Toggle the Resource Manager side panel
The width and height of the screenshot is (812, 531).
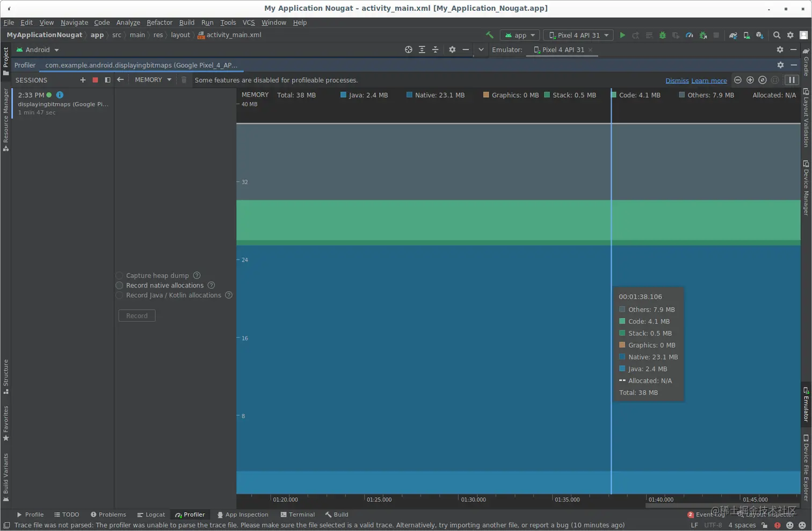(6, 120)
